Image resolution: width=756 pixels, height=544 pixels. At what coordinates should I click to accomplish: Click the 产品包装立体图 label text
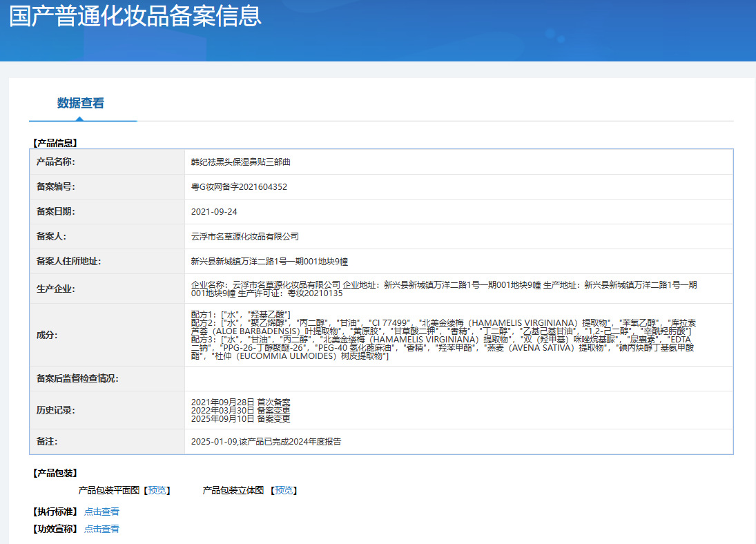tap(233, 490)
